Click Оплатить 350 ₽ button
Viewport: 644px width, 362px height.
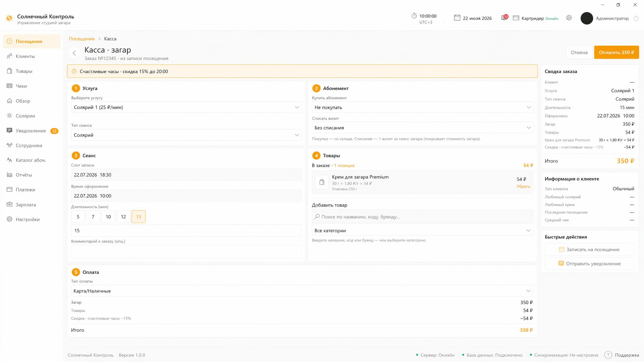[616, 52]
